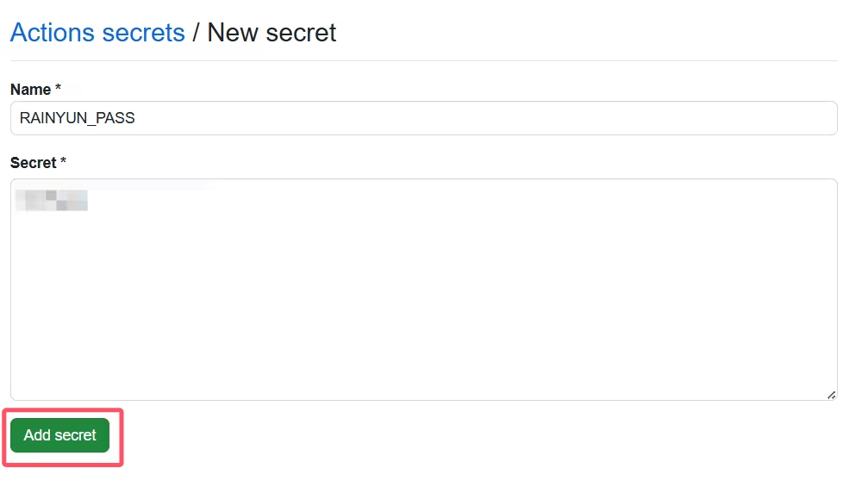The height and width of the screenshot is (487, 868).
Task: Click the word "Add" on the green button
Action: coord(38,435)
